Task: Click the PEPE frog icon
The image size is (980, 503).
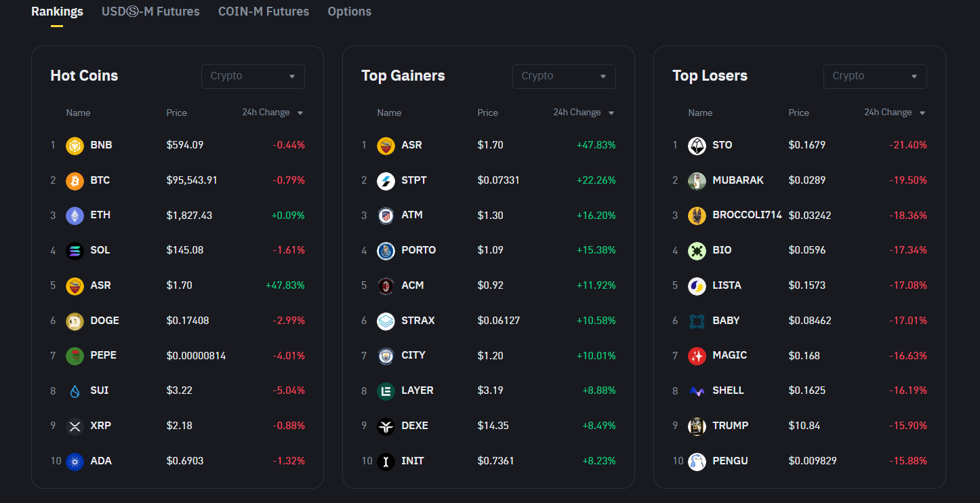Action: 75,356
